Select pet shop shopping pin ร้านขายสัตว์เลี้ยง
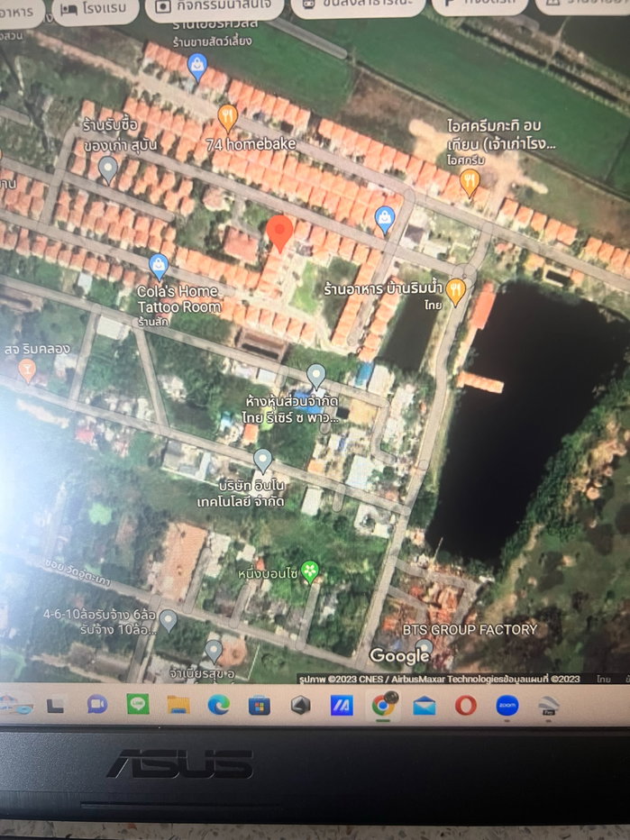Screen dimensions: 630x840 point(197,67)
